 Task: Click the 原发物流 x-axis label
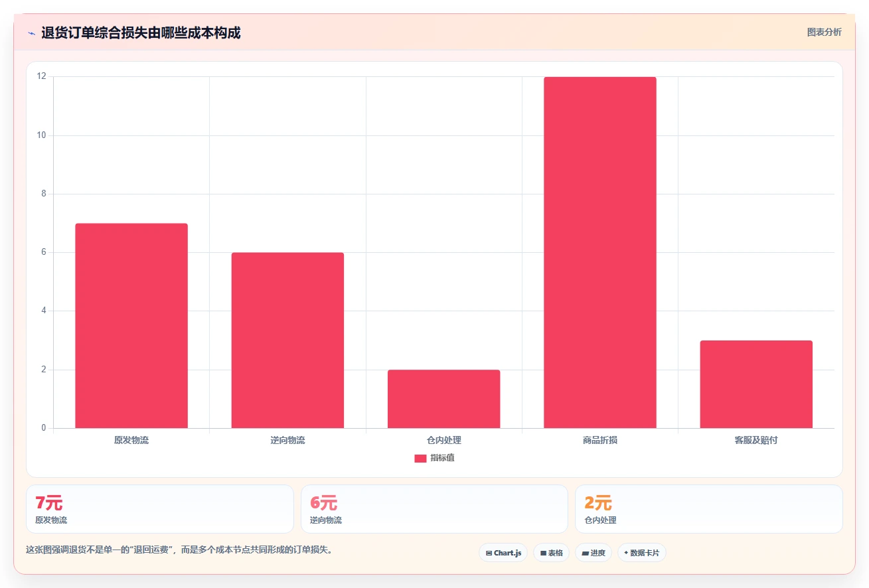pos(131,440)
